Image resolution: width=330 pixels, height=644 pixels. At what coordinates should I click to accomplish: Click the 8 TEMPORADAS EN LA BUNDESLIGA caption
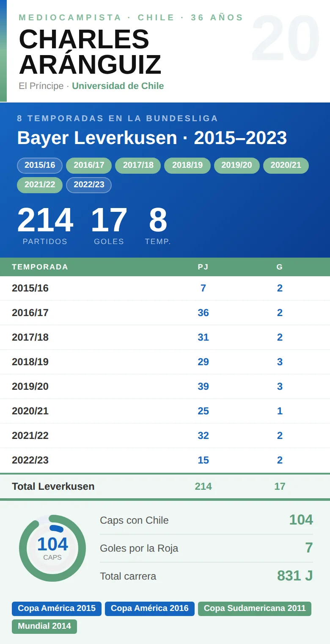coord(118,119)
